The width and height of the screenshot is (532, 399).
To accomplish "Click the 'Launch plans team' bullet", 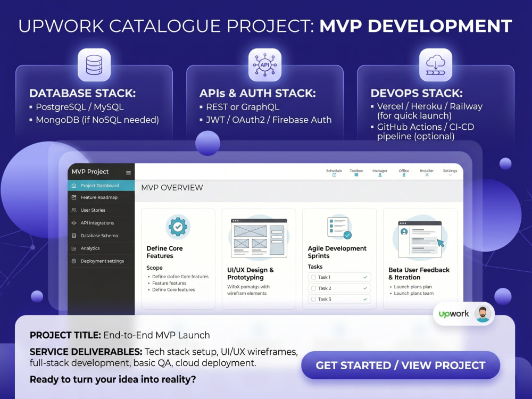I will [x=413, y=293].
